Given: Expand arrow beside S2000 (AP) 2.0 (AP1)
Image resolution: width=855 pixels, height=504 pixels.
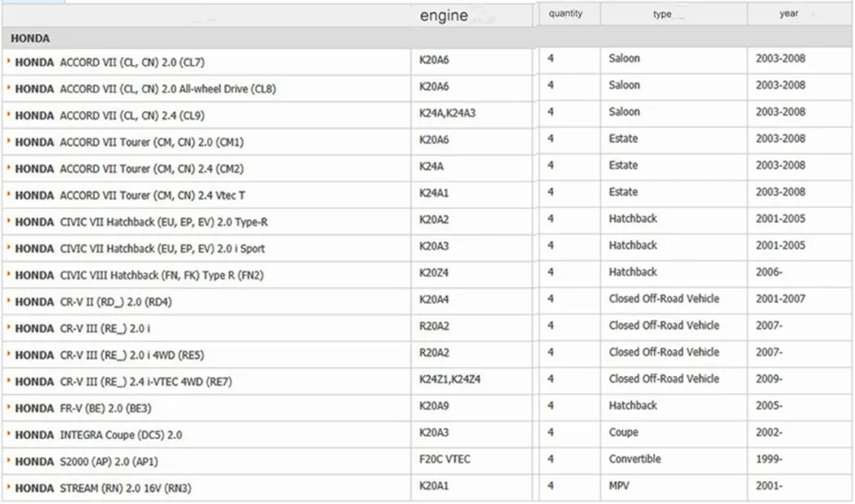Looking at the screenshot, I should (x=9, y=461).
